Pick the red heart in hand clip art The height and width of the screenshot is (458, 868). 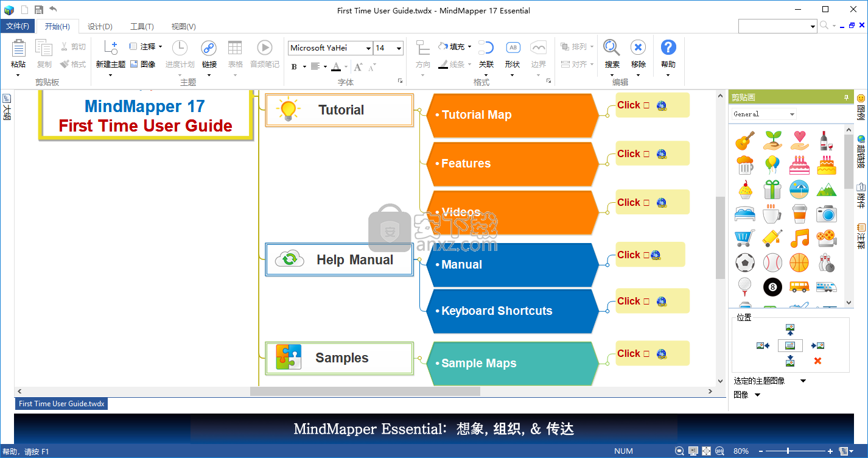pos(800,141)
